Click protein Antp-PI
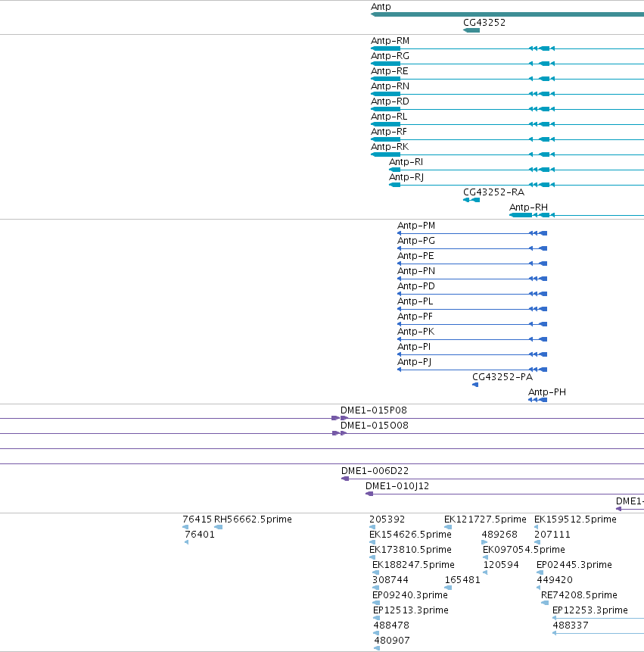This screenshot has width=644, height=652. tap(414, 347)
